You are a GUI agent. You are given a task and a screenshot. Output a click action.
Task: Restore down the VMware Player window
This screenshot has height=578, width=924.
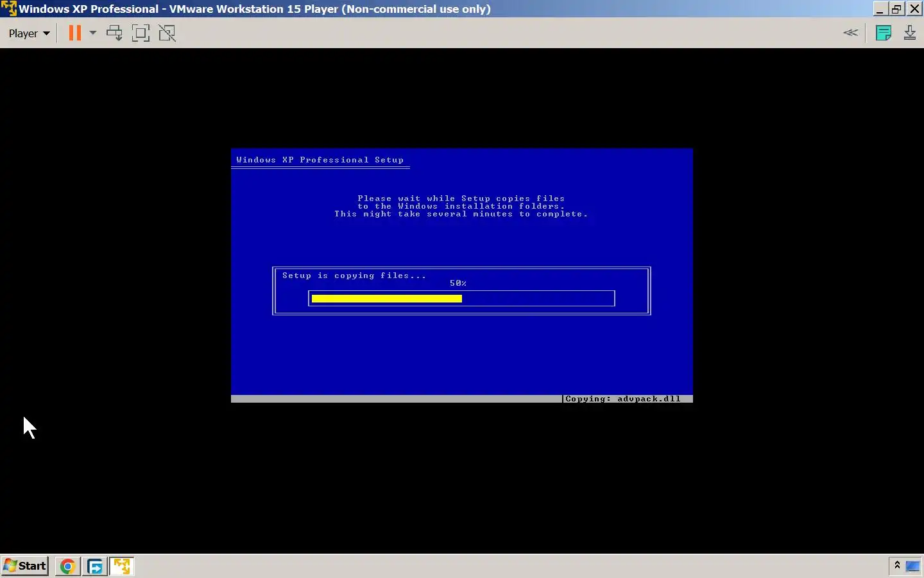point(897,9)
